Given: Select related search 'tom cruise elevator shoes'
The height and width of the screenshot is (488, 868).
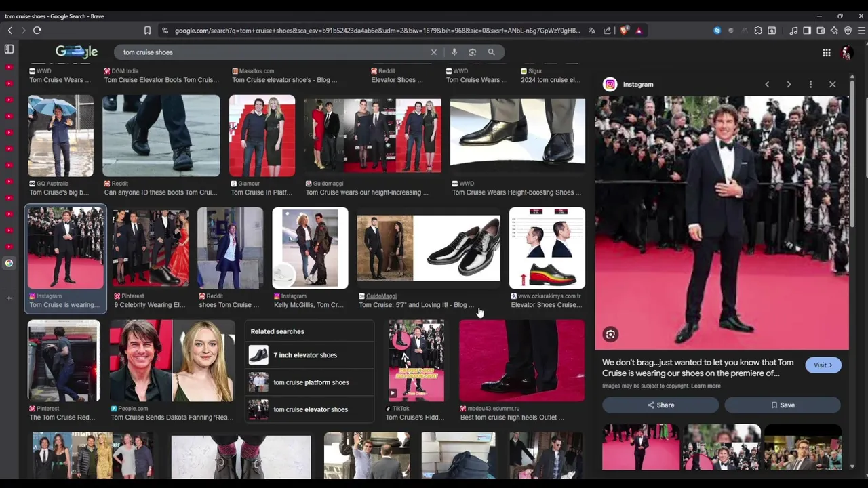Looking at the screenshot, I should (x=309, y=409).
